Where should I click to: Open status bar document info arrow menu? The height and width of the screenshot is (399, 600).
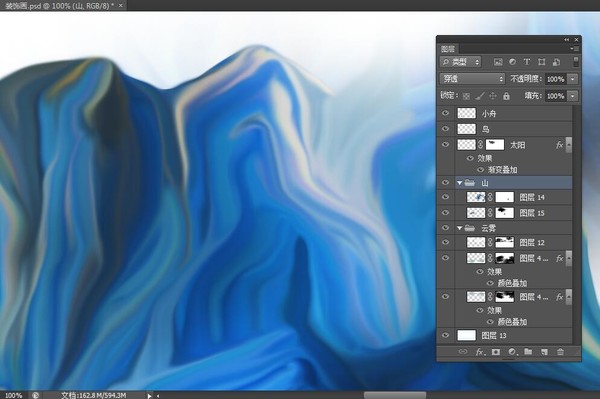(149, 396)
